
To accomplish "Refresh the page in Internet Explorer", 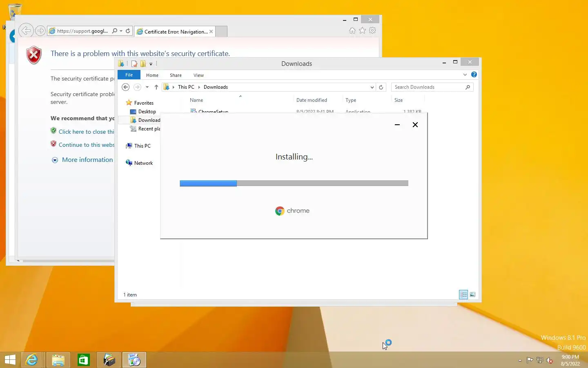I will [128, 31].
